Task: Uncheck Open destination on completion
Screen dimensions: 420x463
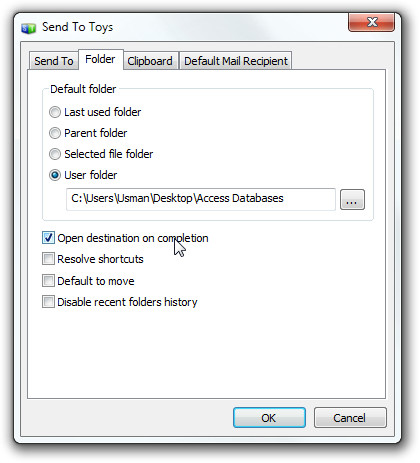Action: click(x=48, y=238)
